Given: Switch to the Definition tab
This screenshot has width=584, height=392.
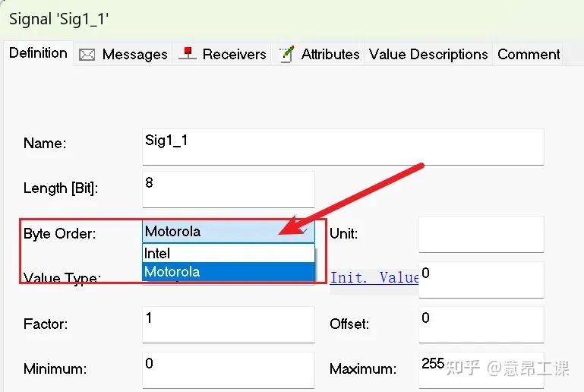Looking at the screenshot, I should click(38, 53).
